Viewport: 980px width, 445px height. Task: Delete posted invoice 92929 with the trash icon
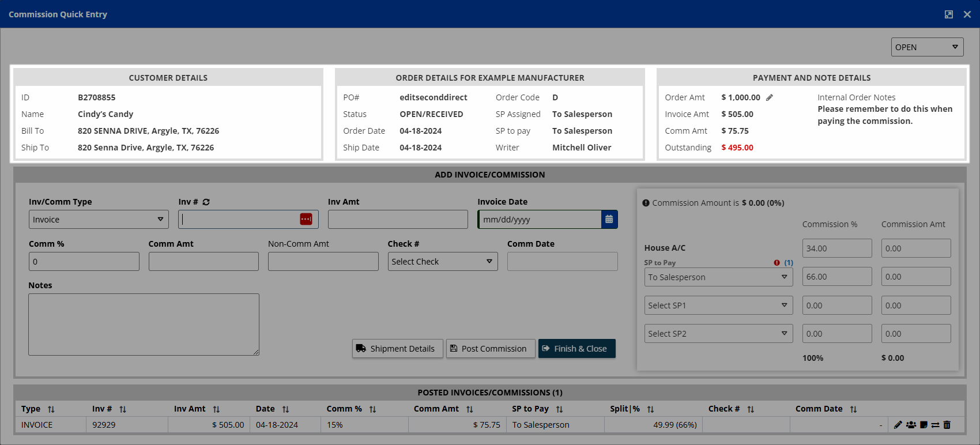tap(947, 425)
